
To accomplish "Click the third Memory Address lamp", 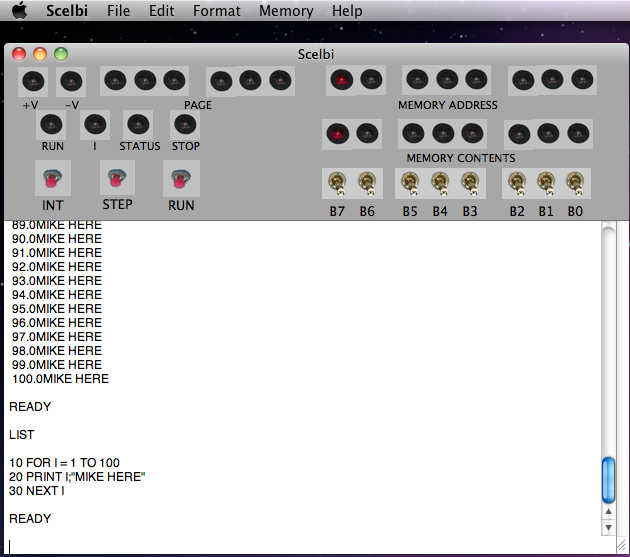I will tap(417, 80).
